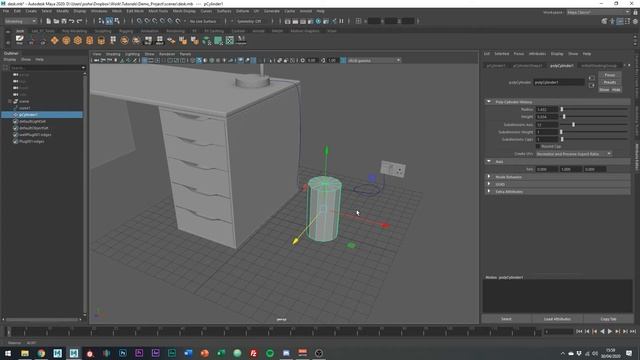The image size is (640, 360).
Task: Go to end of playback range
Action: click(x=633, y=332)
